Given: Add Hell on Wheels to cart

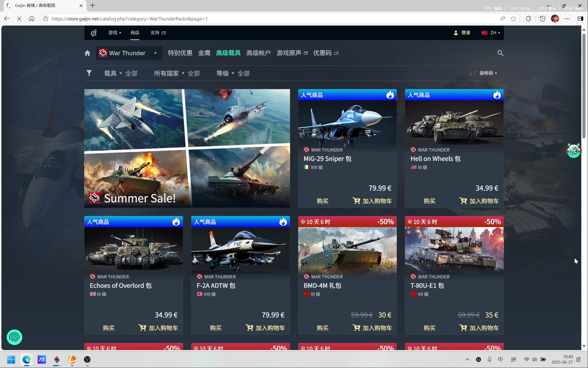Looking at the screenshot, I should 479,201.
